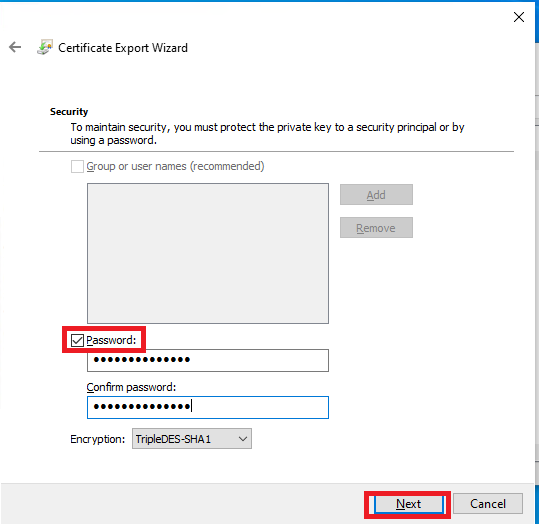
Task: Click the group or user names list box
Action: 208,253
